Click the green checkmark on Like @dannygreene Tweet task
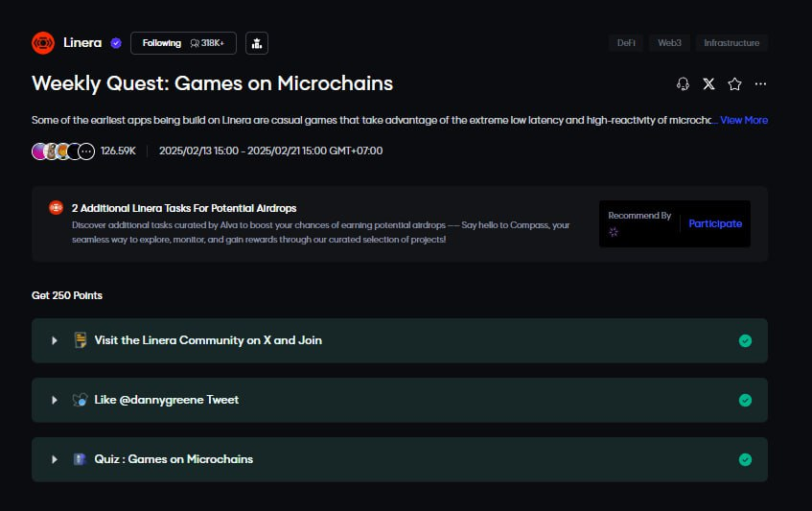 click(745, 400)
